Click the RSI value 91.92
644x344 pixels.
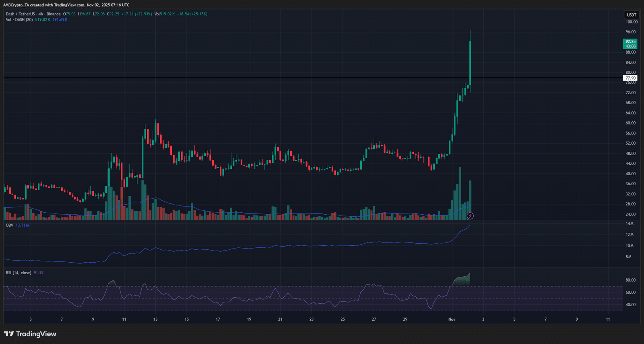(x=39, y=273)
